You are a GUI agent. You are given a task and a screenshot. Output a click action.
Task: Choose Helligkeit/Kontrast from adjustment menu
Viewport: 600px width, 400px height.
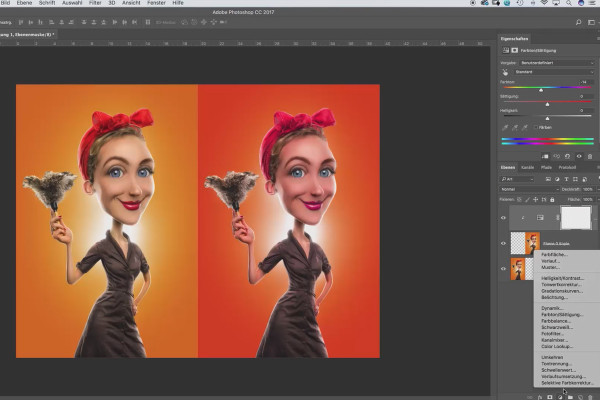(x=562, y=278)
